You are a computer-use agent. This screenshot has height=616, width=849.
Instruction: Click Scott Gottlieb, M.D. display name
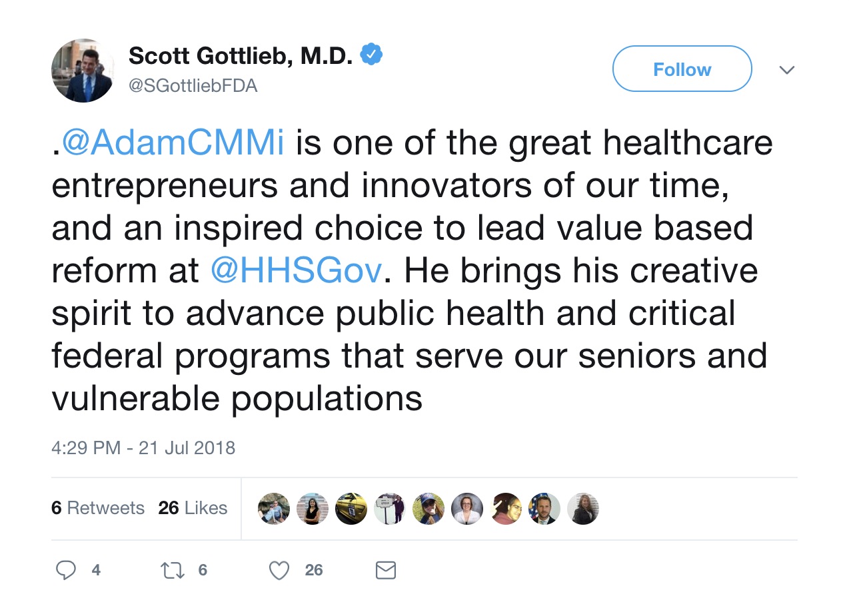(241, 57)
